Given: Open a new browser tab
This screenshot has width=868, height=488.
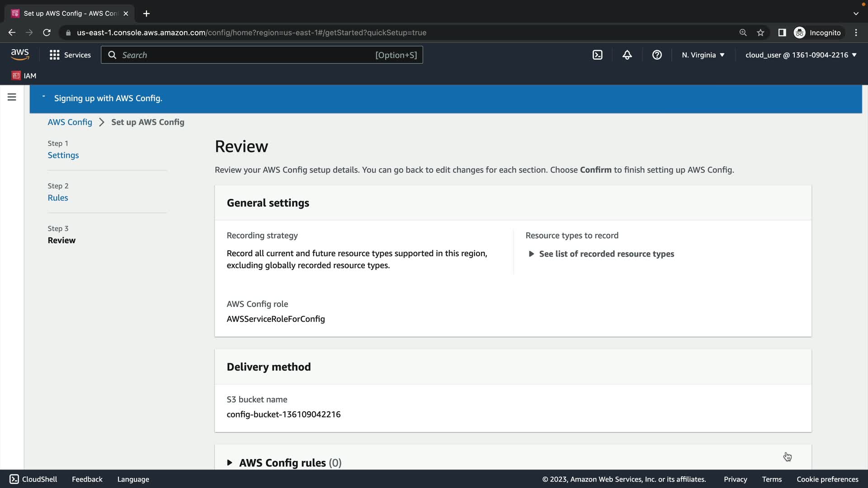Looking at the screenshot, I should [146, 14].
